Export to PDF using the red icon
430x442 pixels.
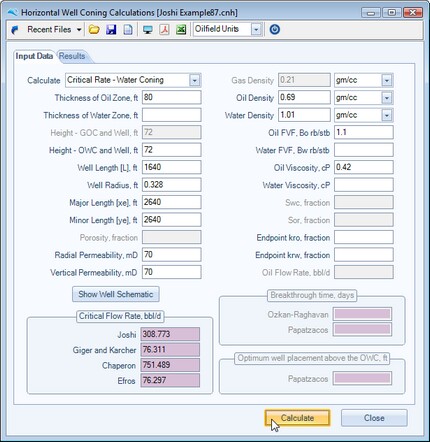pos(164,30)
